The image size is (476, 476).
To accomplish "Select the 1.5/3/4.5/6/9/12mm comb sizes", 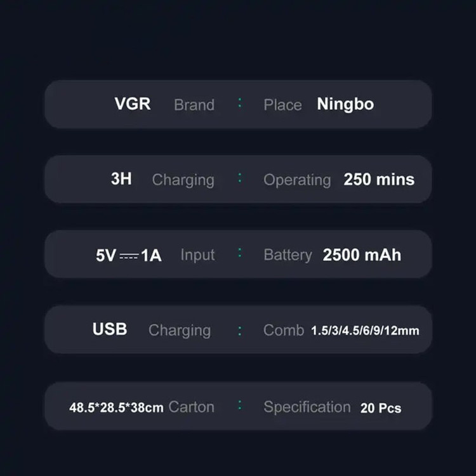I will tap(365, 331).
